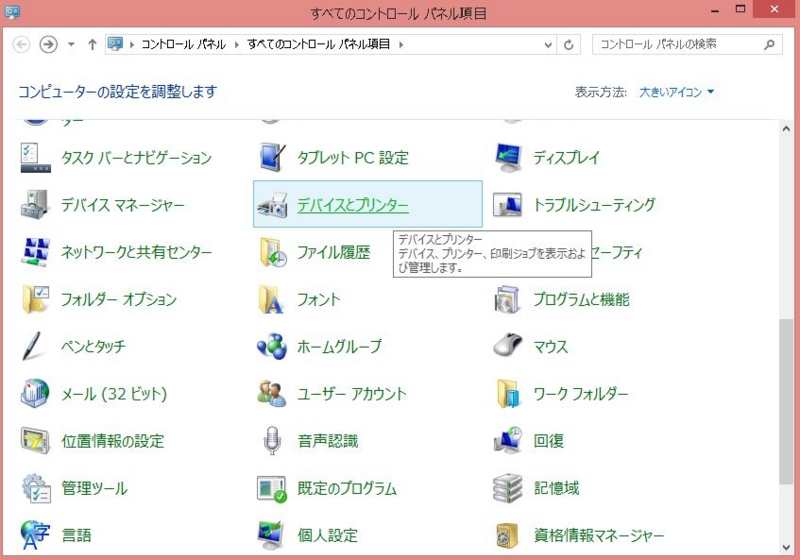Screen dimensions: 800x560
Task: Open the 大きいアイコン view dropdown
Action: [x=676, y=92]
